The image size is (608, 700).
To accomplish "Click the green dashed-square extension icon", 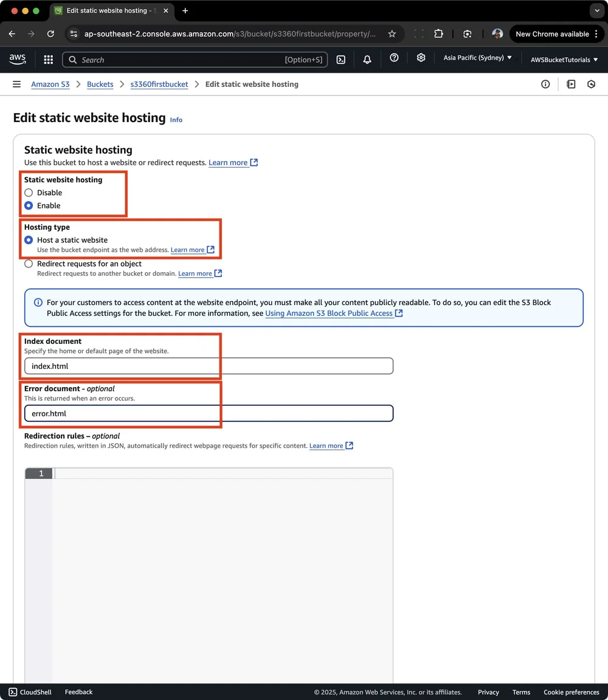I will pyautogui.click(x=418, y=34).
